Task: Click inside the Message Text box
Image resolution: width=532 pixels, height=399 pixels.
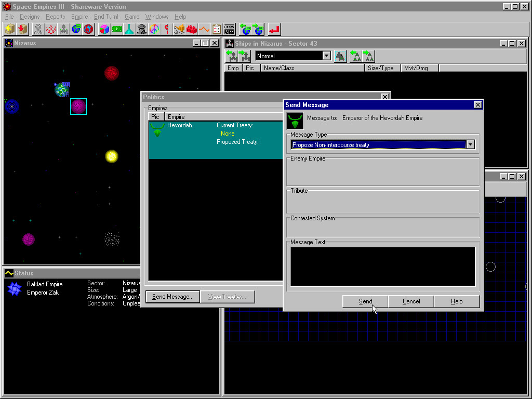Action: (382, 266)
